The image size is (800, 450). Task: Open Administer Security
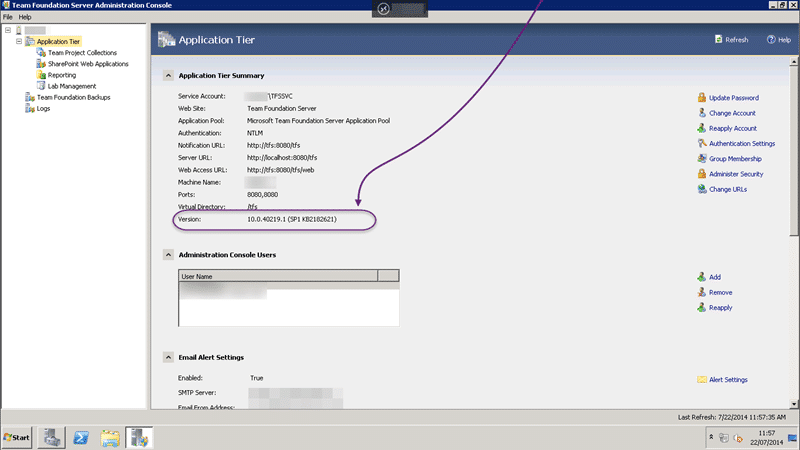(x=736, y=174)
